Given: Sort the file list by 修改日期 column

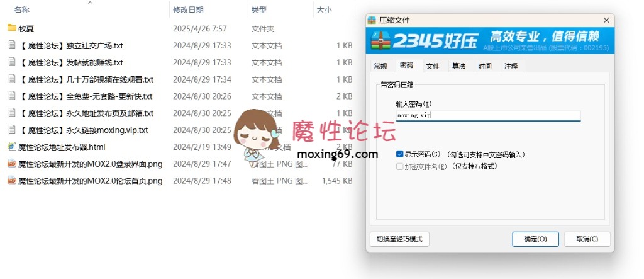Looking at the screenshot, I should coord(188,10).
